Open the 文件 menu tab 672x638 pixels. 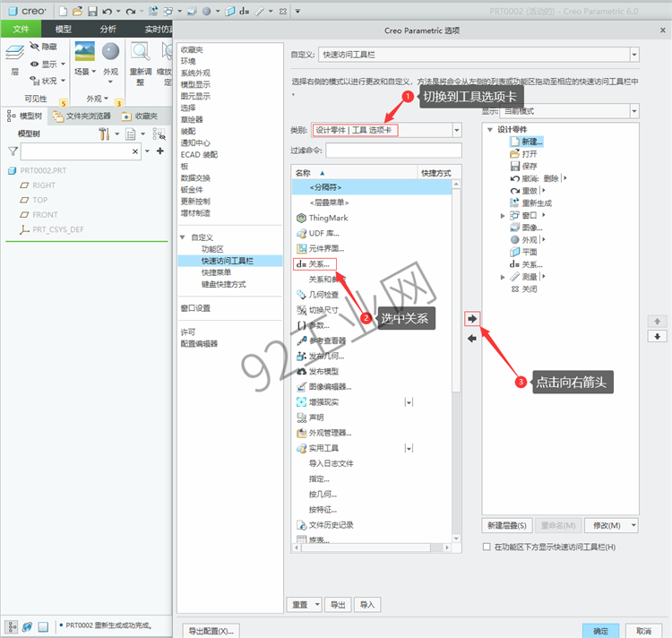(21, 29)
